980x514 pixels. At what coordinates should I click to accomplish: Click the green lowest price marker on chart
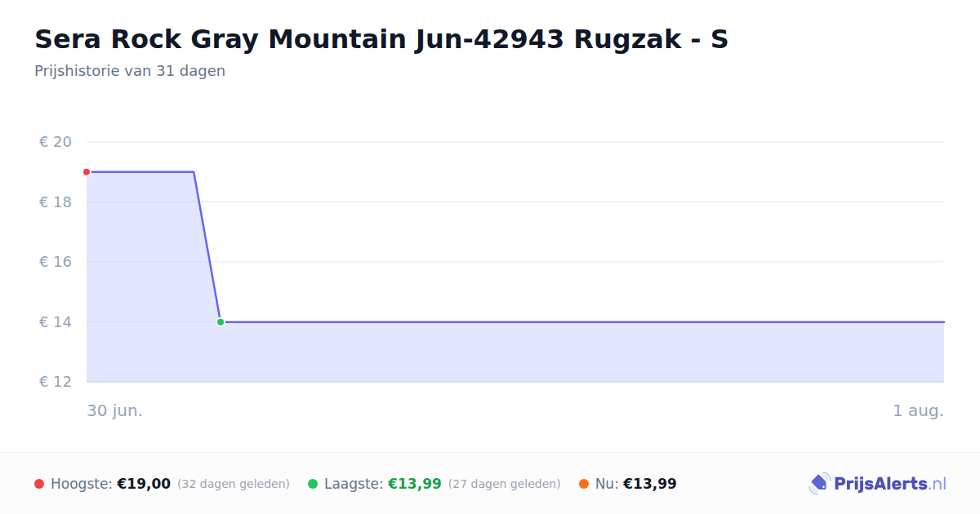(x=220, y=322)
